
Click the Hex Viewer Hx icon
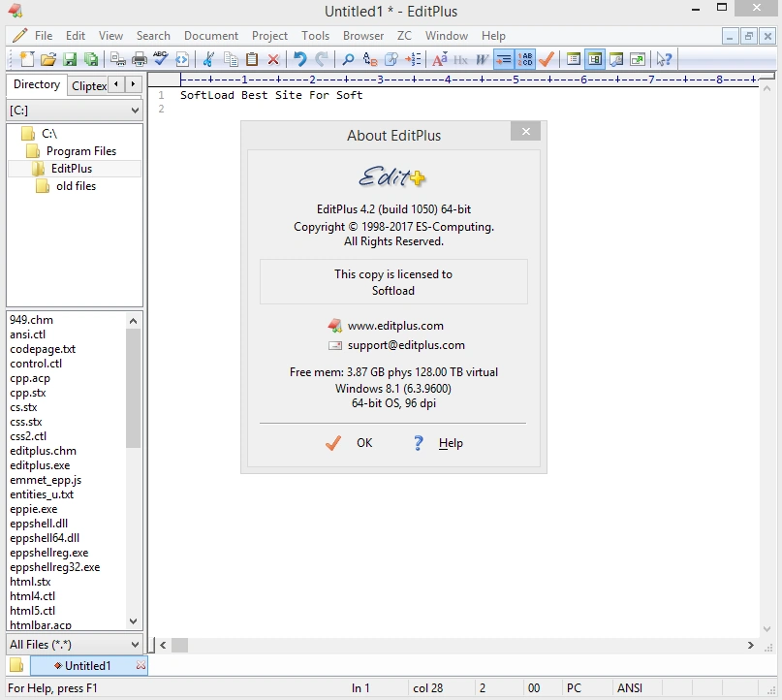point(460,59)
